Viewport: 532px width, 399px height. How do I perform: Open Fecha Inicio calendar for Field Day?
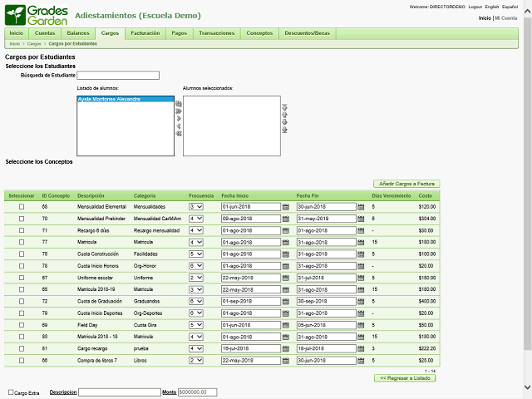286,325
